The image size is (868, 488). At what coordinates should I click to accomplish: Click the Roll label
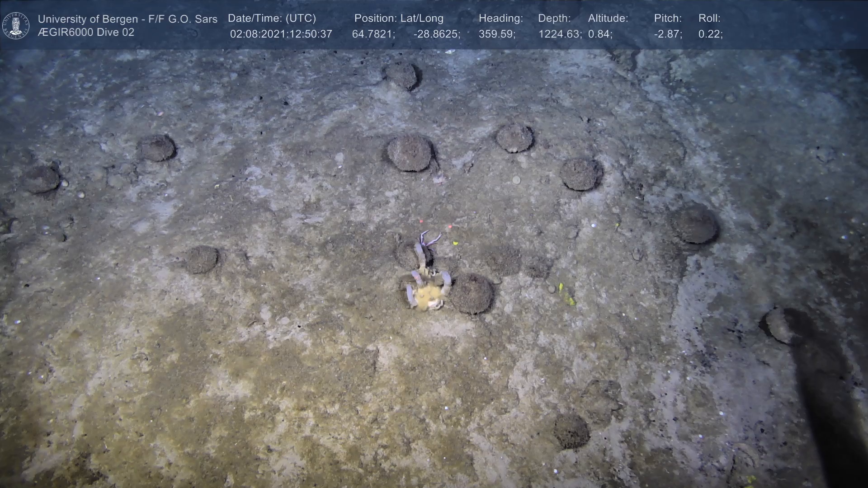pos(709,19)
